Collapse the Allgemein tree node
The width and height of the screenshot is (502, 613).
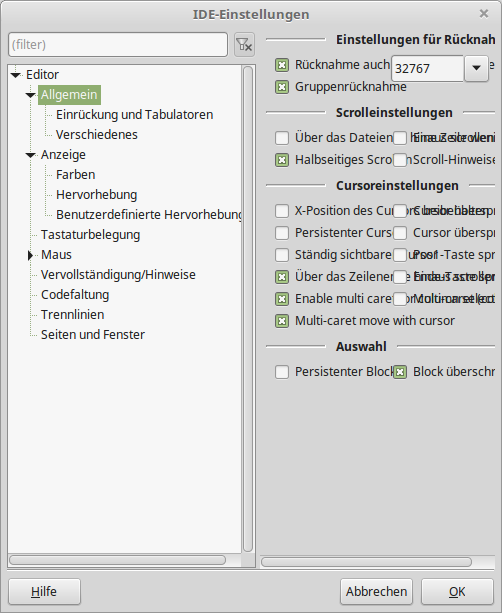pos(30,95)
